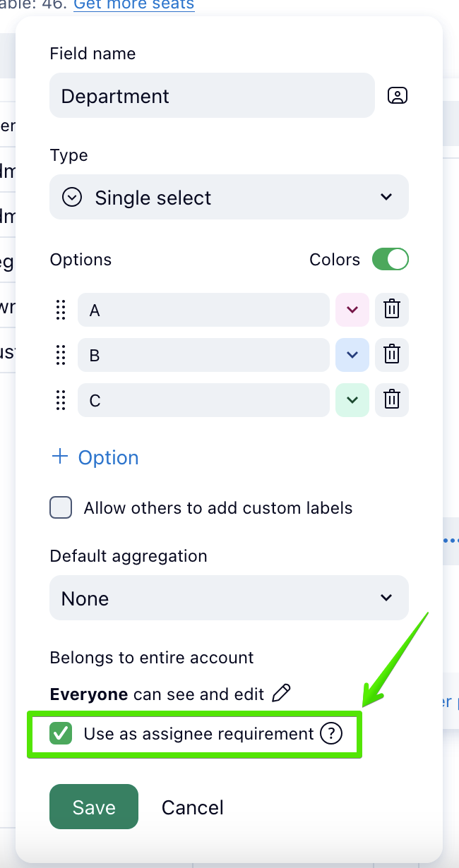Open the pink color picker for option A
The width and height of the screenshot is (459, 868).
(x=352, y=310)
